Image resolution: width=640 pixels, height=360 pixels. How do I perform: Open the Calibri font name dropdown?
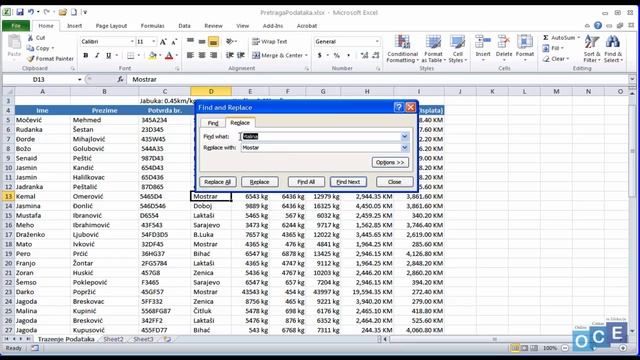coord(132,42)
